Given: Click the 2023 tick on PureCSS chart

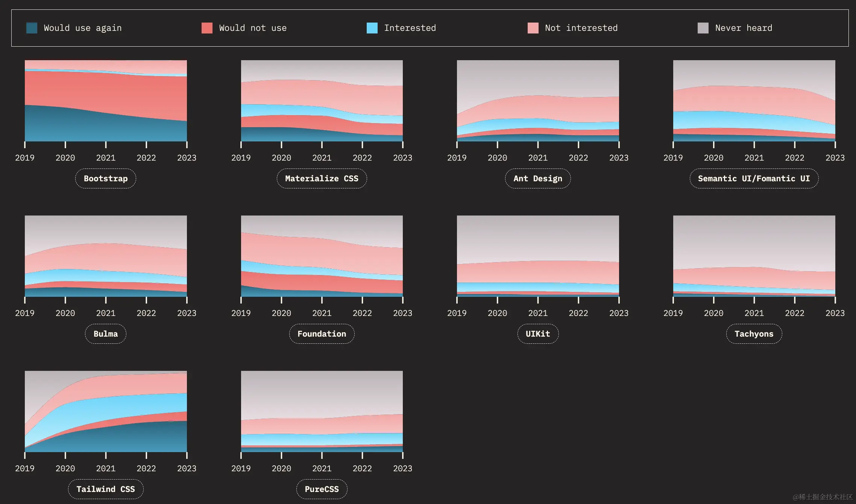Looking at the screenshot, I should pyautogui.click(x=402, y=456).
